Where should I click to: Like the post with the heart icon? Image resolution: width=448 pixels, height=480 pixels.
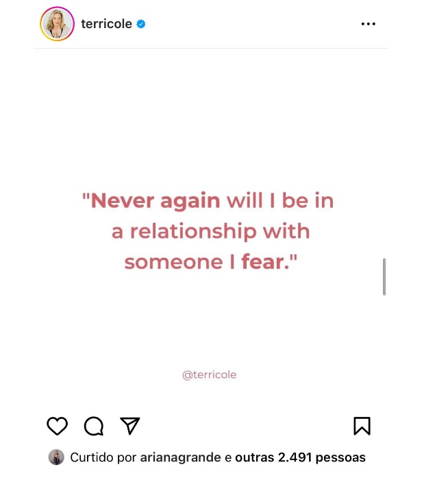pos(57,426)
